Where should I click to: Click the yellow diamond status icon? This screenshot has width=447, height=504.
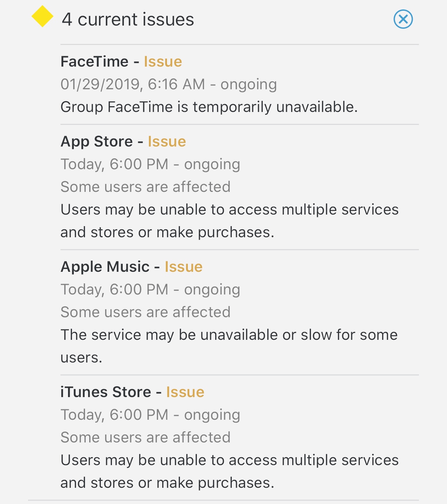point(42,17)
